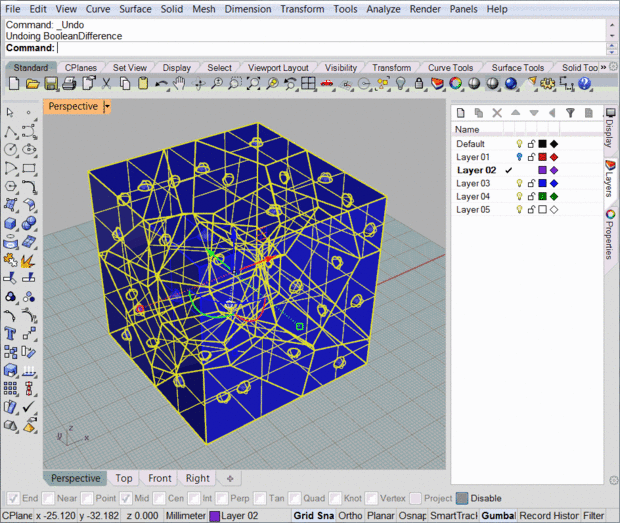Toggle the Ortho button in status bar
The image size is (620, 523).
[x=350, y=516]
